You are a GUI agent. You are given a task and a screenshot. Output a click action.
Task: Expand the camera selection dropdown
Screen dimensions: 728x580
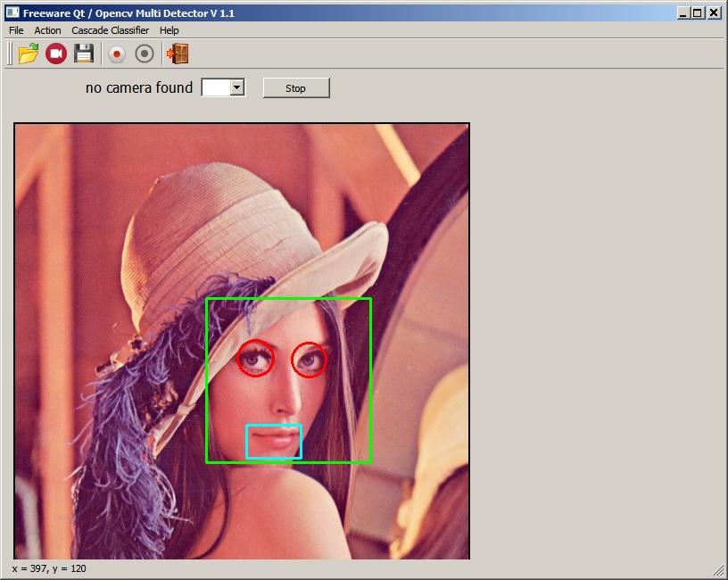click(x=237, y=87)
